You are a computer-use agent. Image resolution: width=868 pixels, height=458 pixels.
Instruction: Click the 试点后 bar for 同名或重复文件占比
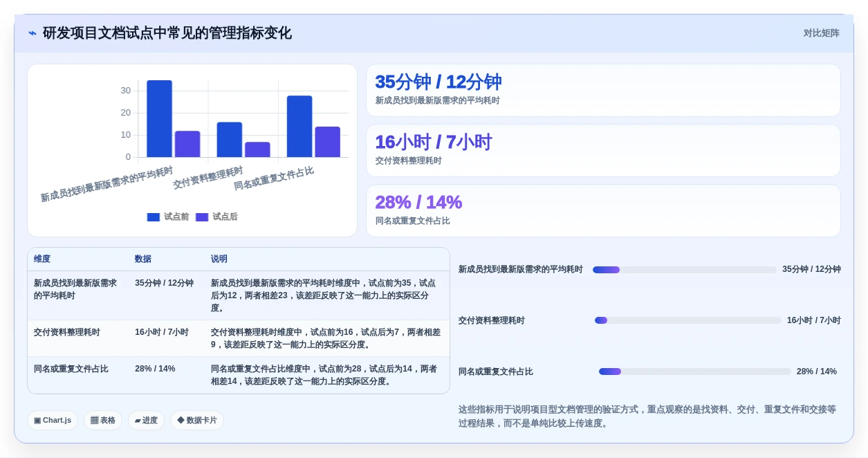click(x=328, y=142)
